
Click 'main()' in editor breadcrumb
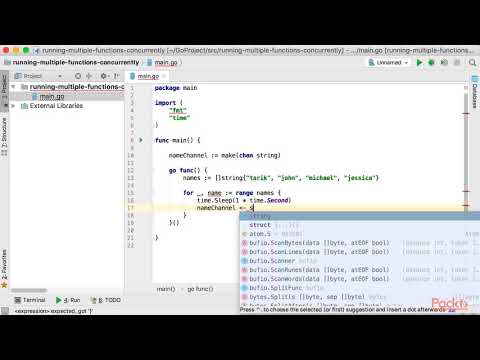[x=166, y=289]
